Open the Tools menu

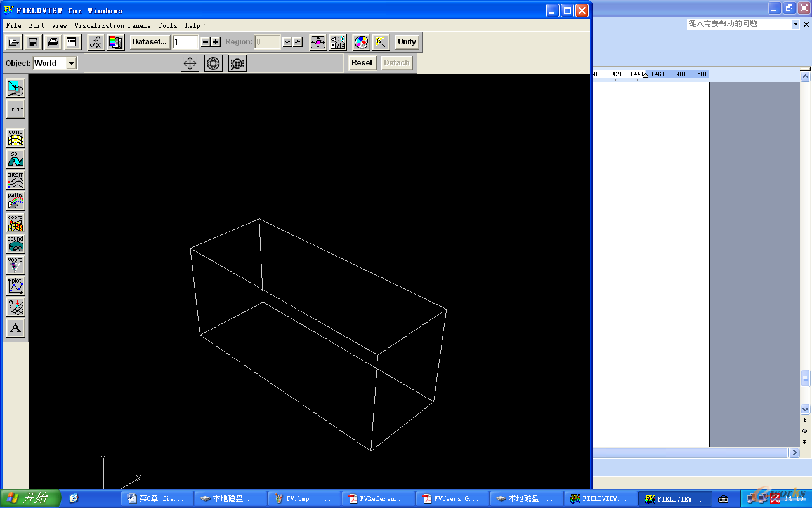coord(167,25)
